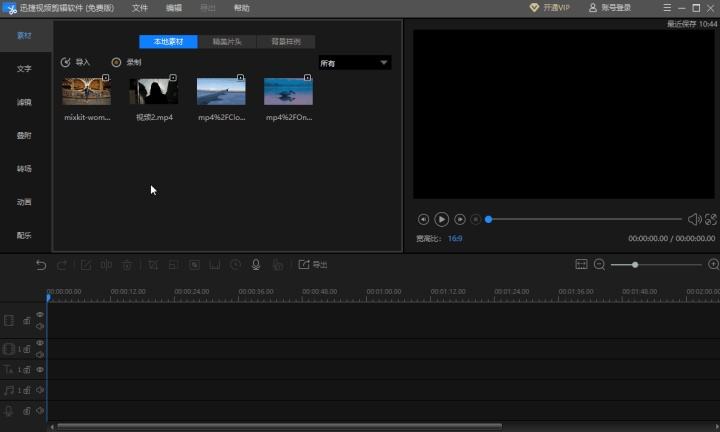This screenshot has height=432, width=720.
Task: Click the 16:9 aspect ratio value
Action: tap(455, 239)
